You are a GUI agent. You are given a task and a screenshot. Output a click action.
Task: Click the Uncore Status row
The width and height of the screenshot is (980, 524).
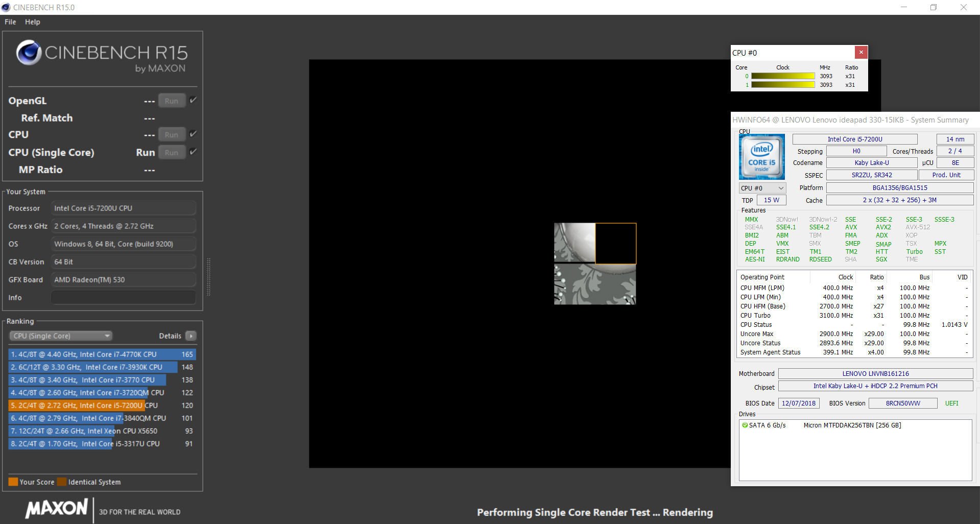(854, 343)
